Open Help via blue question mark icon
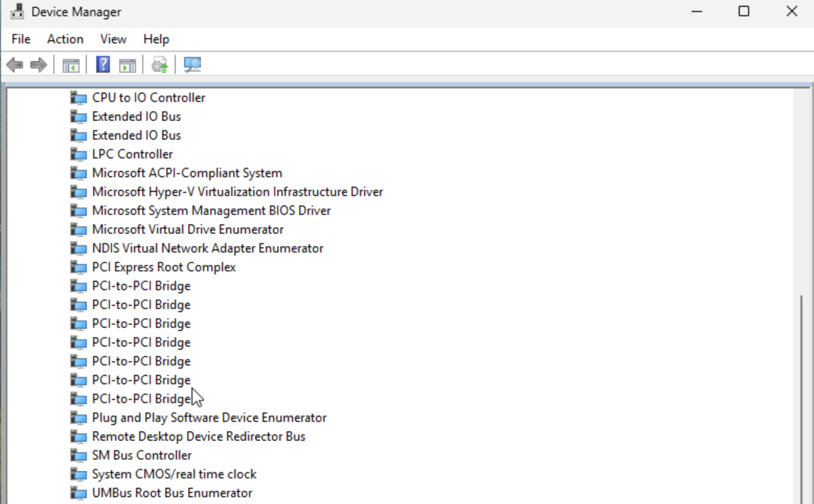The width and height of the screenshot is (814, 504). coord(103,65)
